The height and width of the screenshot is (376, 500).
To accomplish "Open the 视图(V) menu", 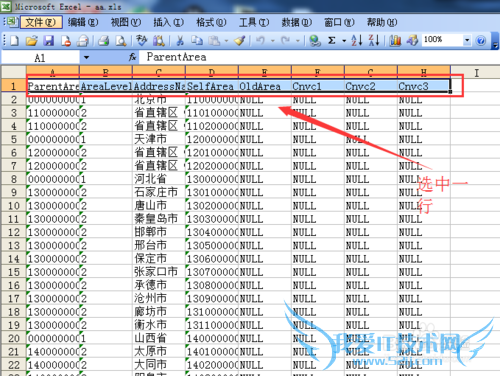I will [x=126, y=22].
